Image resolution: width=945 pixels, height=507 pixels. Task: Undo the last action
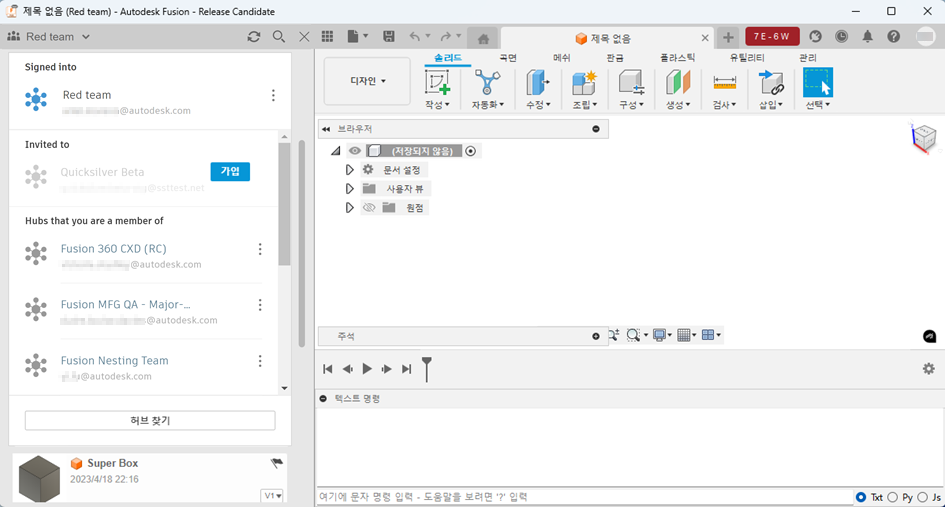[415, 37]
